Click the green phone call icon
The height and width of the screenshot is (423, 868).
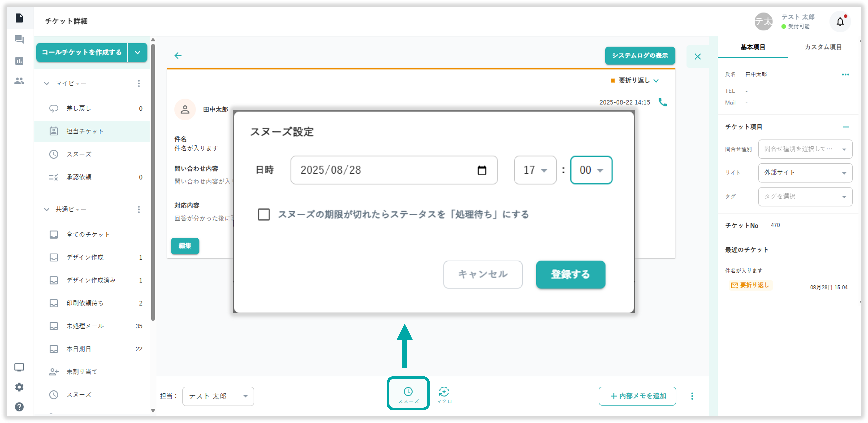[x=663, y=102]
